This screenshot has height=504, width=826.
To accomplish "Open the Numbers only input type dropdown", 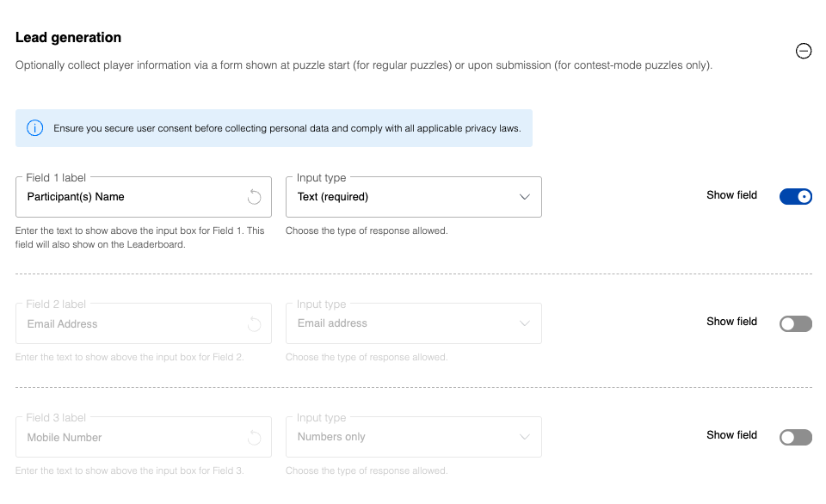I will pyautogui.click(x=413, y=438).
